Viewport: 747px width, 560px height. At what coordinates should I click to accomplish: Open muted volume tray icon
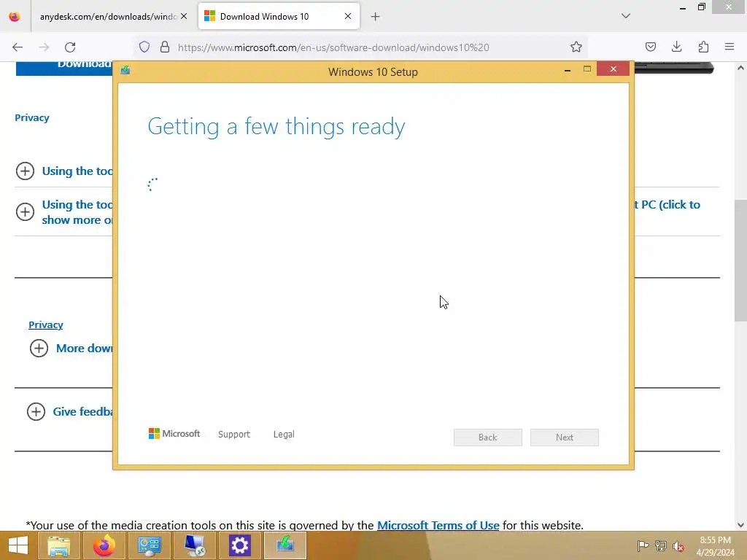pyautogui.click(x=678, y=546)
